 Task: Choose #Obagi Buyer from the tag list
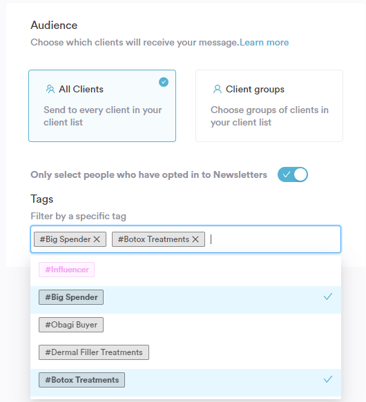click(71, 325)
